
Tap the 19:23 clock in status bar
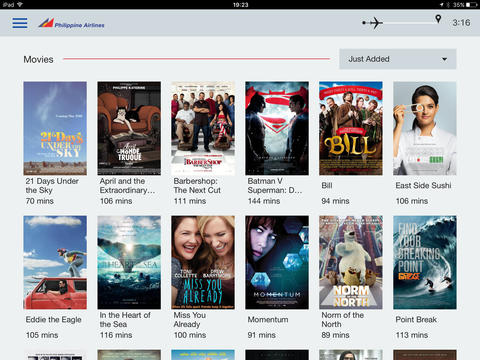240,5
